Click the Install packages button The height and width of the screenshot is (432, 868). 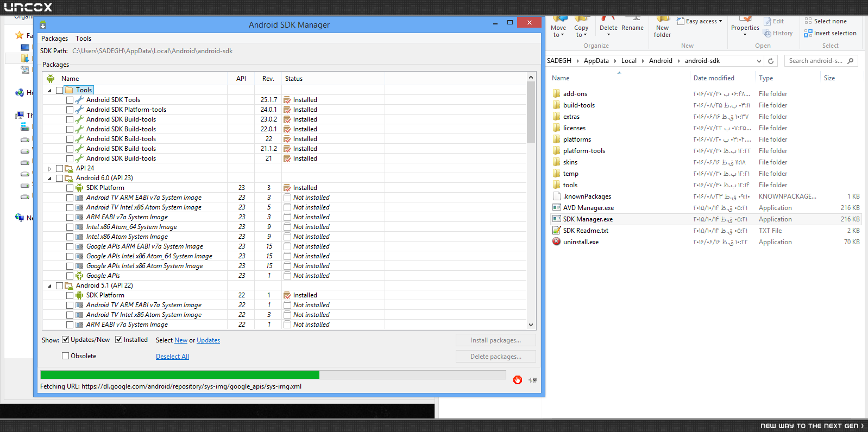(496, 340)
